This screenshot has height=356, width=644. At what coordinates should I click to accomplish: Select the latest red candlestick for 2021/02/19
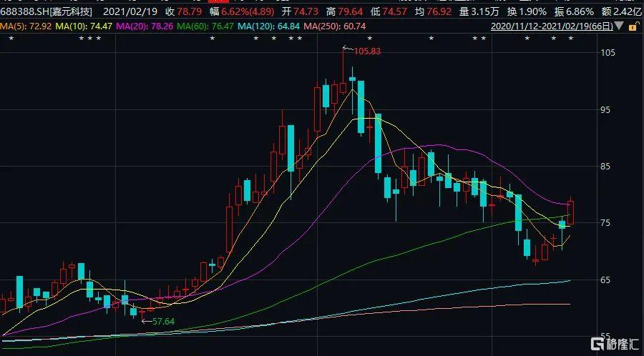coord(571,212)
